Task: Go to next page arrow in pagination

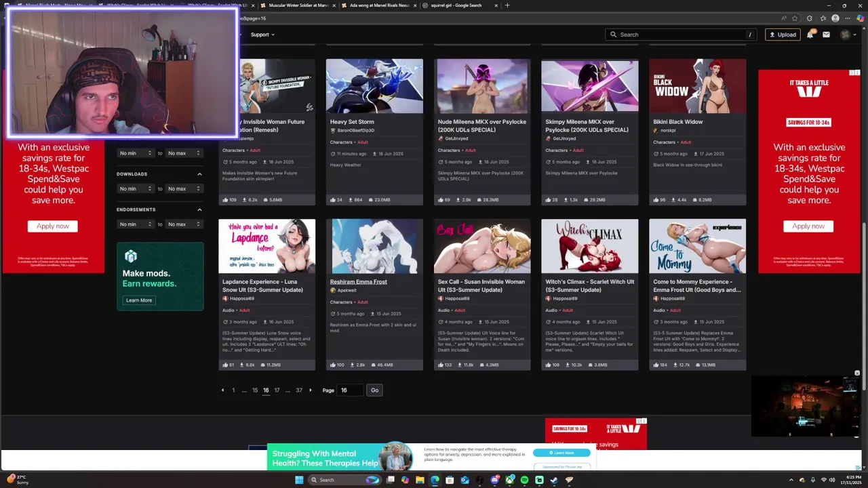Action: (311, 390)
